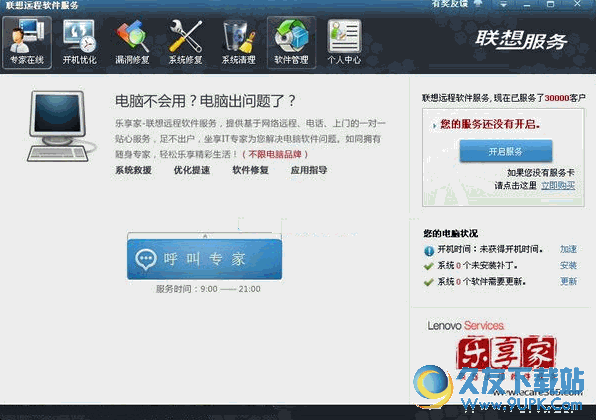
Task: Click the 乐享家 red logo banner
Action: 506,352
